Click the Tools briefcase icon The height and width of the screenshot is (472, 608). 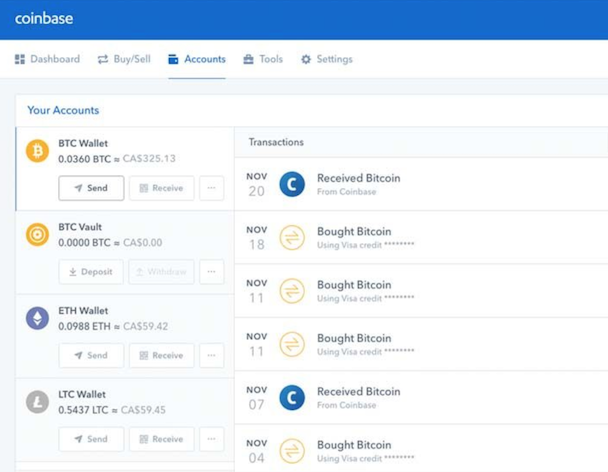point(248,59)
